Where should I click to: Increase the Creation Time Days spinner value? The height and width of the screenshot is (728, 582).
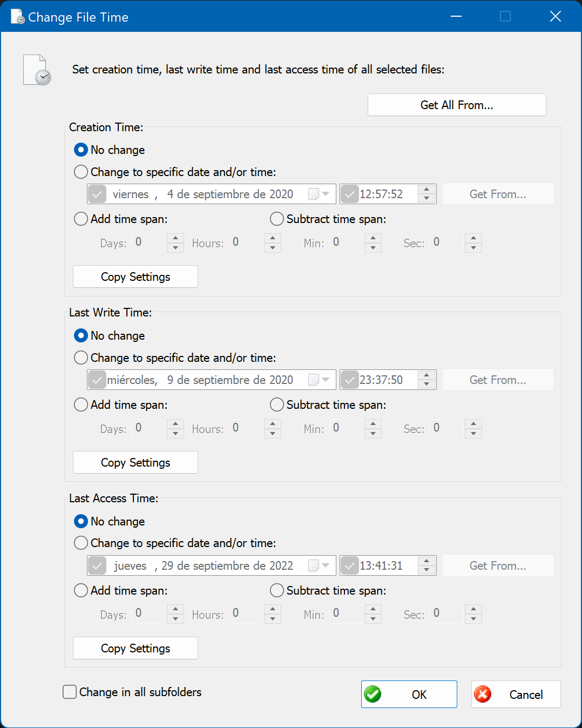(175, 238)
